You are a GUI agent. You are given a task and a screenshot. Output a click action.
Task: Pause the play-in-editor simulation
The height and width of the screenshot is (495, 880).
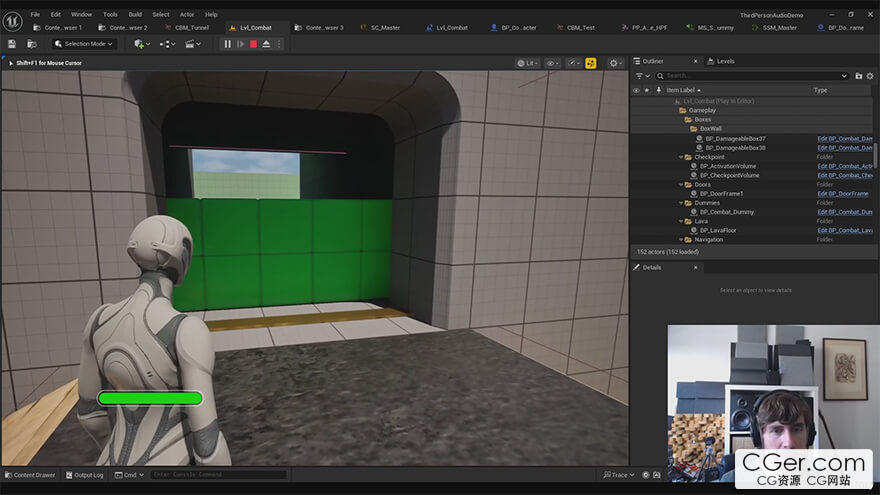click(228, 44)
